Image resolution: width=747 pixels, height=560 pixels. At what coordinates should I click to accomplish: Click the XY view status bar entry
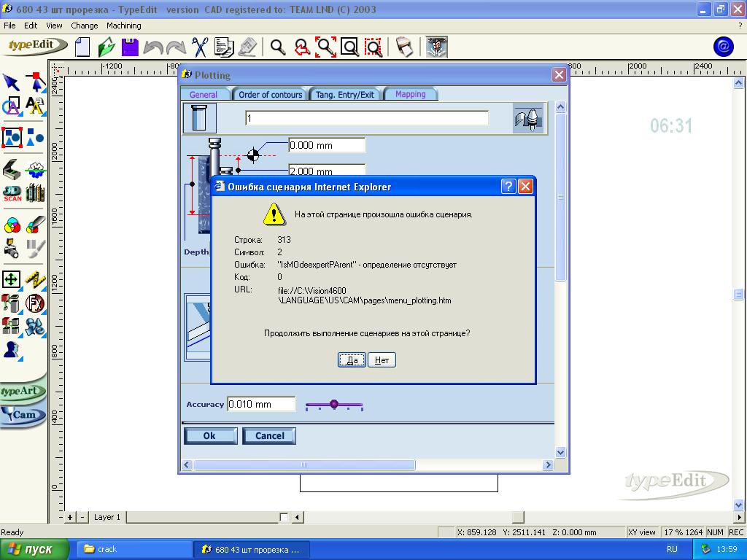click(x=642, y=532)
